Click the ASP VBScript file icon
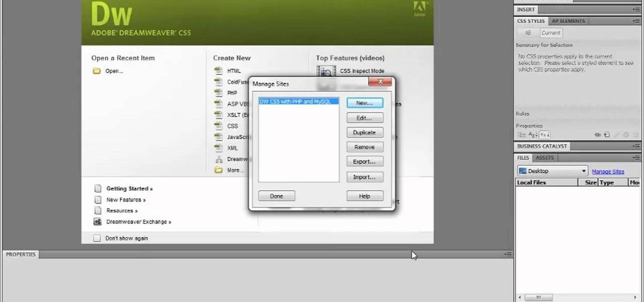The height and width of the screenshot is (302, 644). [x=218, y=104]
